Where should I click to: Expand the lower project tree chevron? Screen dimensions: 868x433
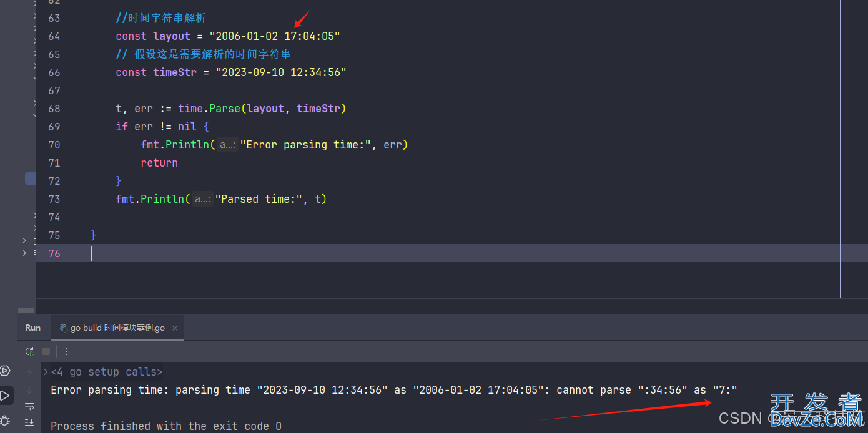[24, 253]
